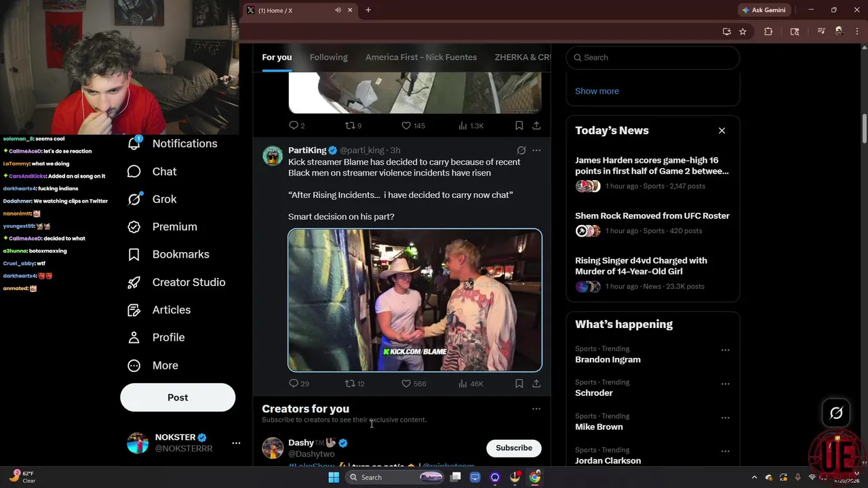The image size is (868, 488).
Task: Open the Notifications page from the sidebar
Action: (172, 144)
